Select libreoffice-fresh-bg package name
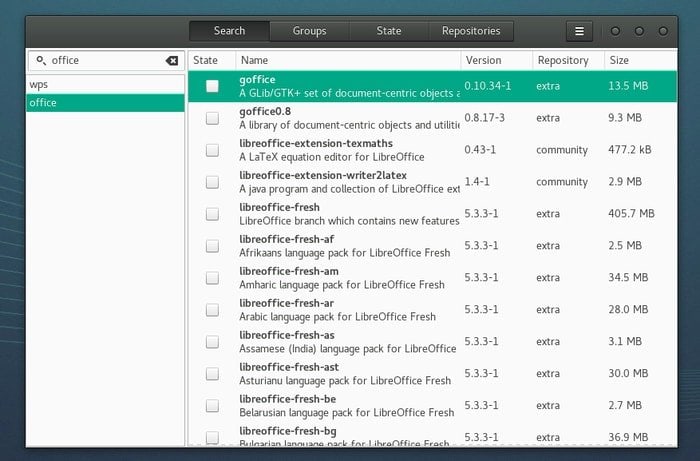Image resolution: width=700 pixels, height=461 pixels. pyautogui.click(x=288, y=431)
